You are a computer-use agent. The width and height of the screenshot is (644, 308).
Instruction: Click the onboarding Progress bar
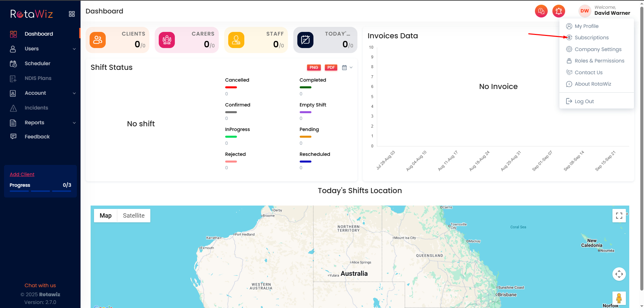(40, 191)
